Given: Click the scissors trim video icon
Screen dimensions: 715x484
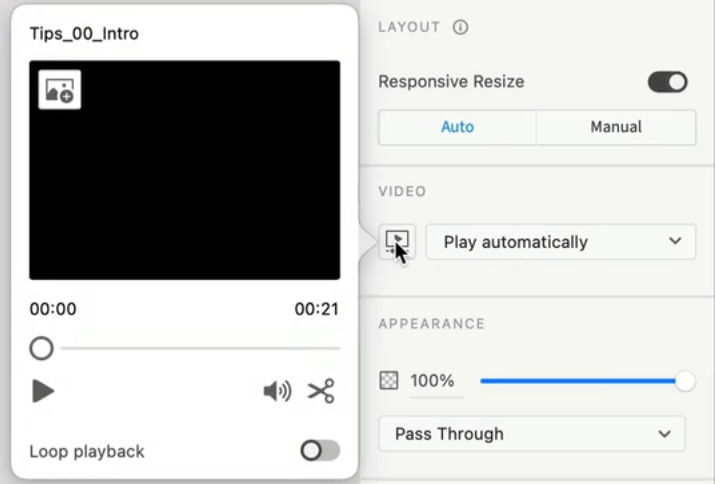Looking at the screenshot, I should tap(321, 391).
